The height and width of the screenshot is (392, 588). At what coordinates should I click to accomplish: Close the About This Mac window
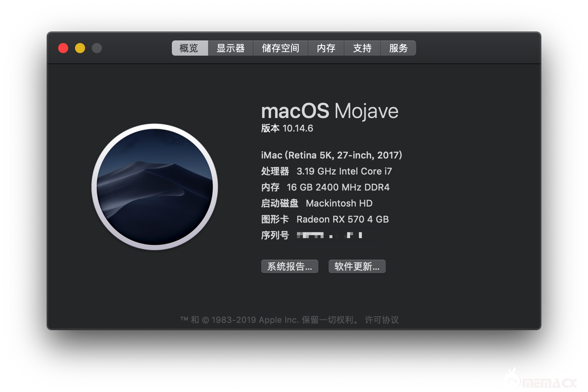(x=63, y=48)
